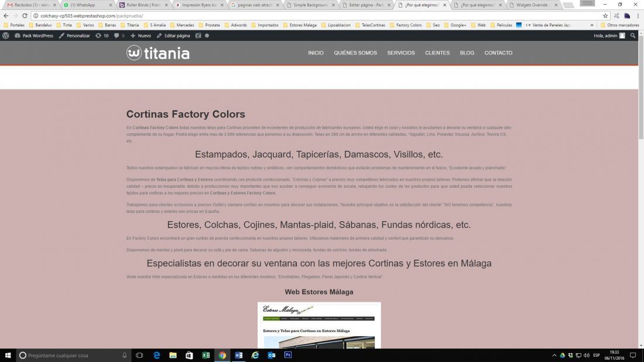Open the Chrome three-dot menu
The width and height of the screenshot is (644, 362).
(638, 16)
